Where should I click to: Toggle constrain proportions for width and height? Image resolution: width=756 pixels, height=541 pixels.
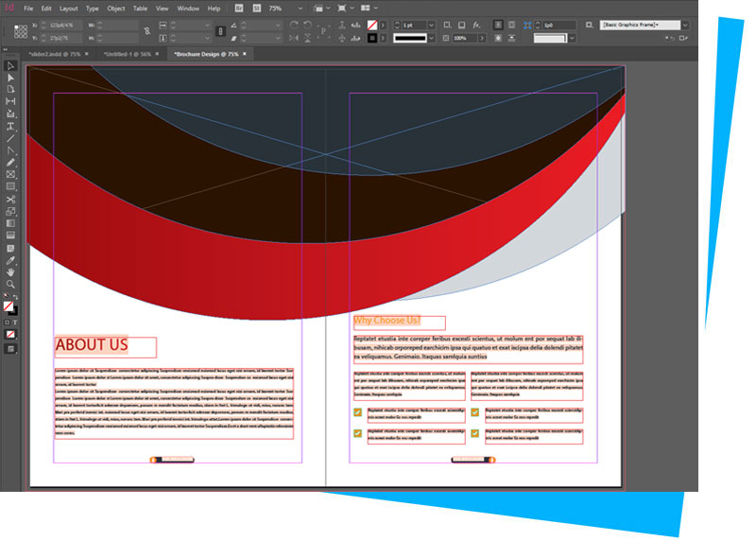click(147, 31)
